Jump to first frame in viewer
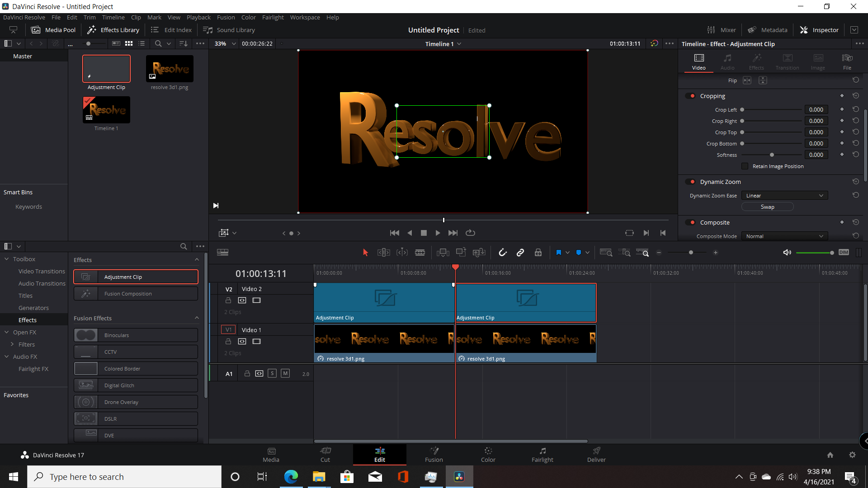868x488 pixels. click(394, 233)
